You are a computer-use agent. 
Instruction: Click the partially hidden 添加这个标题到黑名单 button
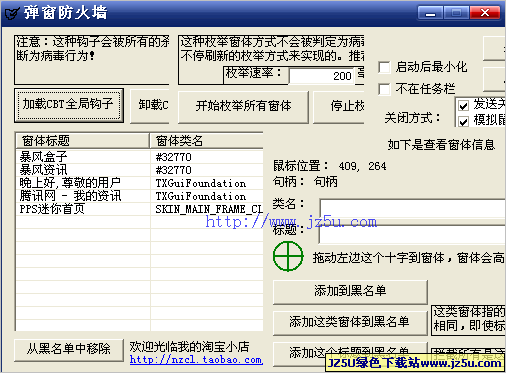350,353
